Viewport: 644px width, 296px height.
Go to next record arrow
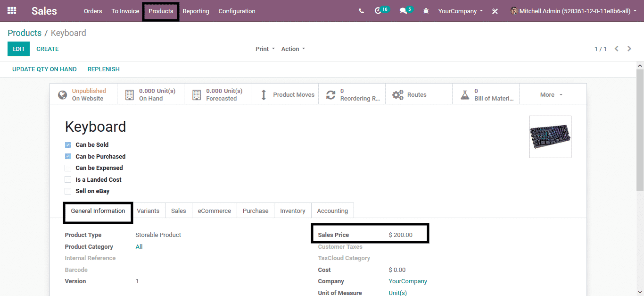(629, 49)
